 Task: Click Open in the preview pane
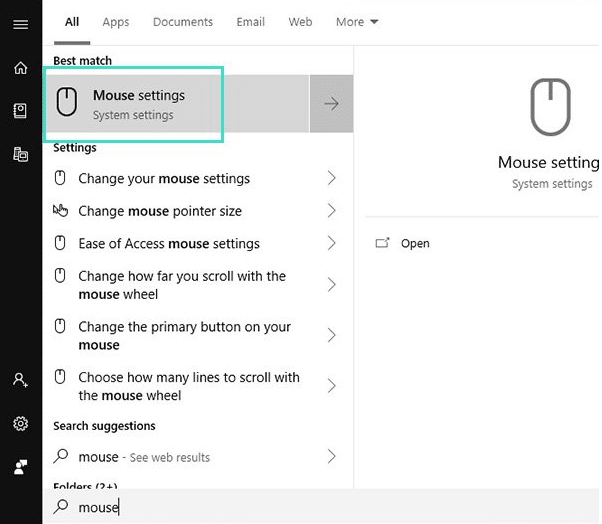coord(414,243)
